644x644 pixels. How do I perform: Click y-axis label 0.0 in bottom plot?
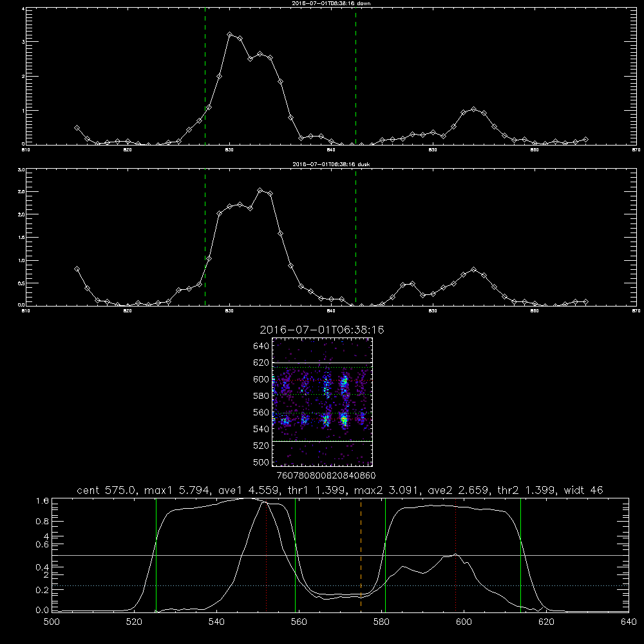43,611
